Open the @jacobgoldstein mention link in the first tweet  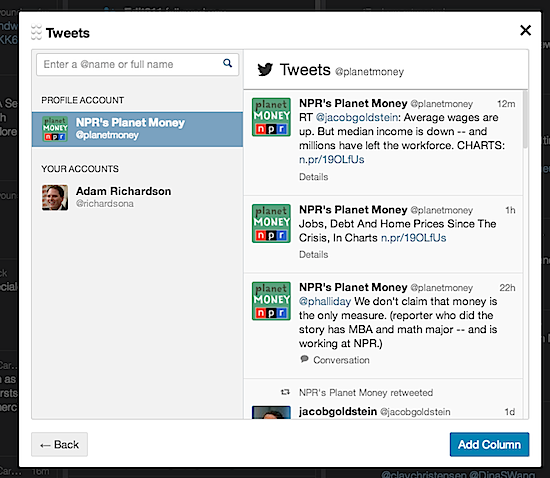pyautogui.click(x=357, y=117)
